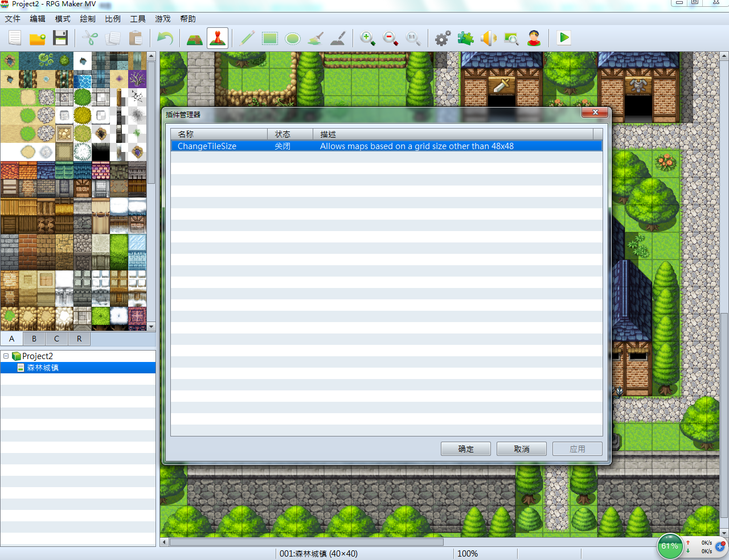Collapse the Project2 tree node

[x=6, y=356]
